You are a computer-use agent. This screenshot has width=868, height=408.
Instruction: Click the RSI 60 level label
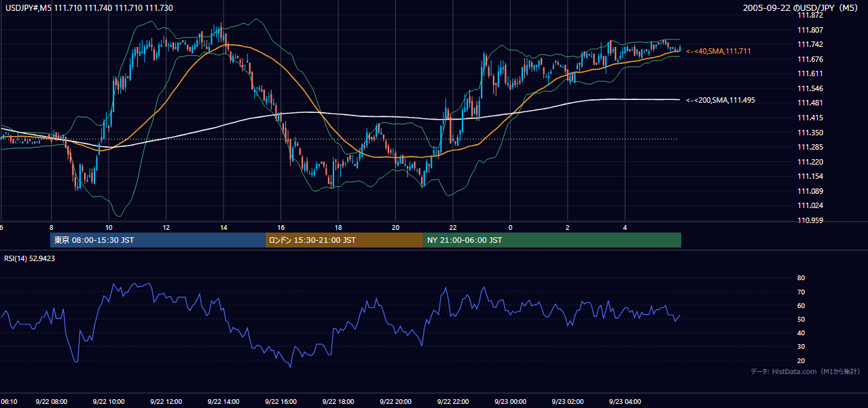point(801,305)
